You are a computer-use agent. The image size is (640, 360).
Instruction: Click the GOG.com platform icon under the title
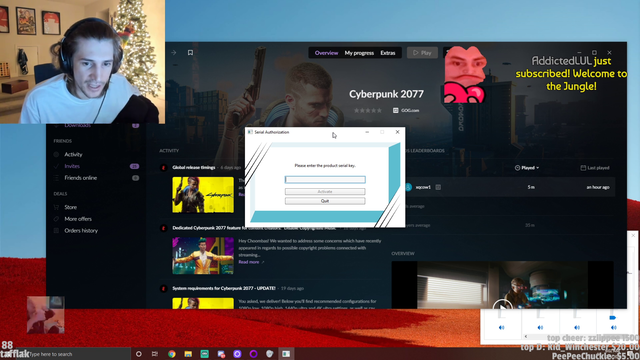396,110
